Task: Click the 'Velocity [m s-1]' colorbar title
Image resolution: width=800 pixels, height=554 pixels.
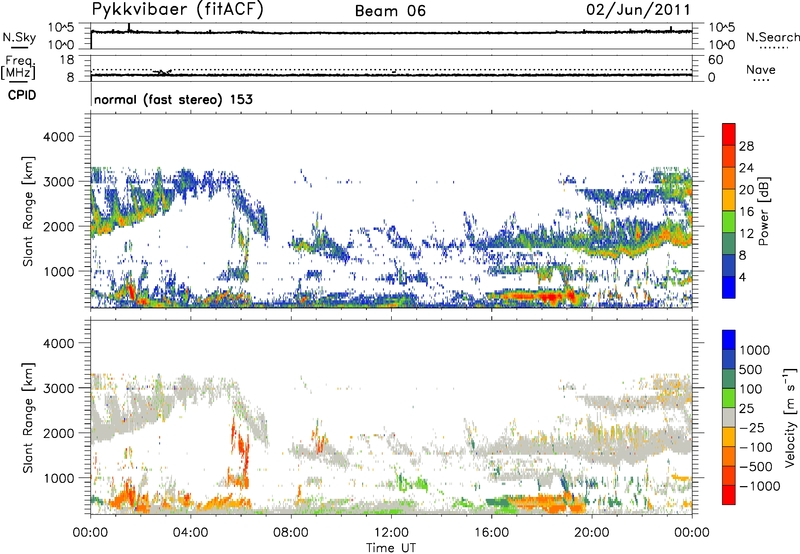Action: 790,417
